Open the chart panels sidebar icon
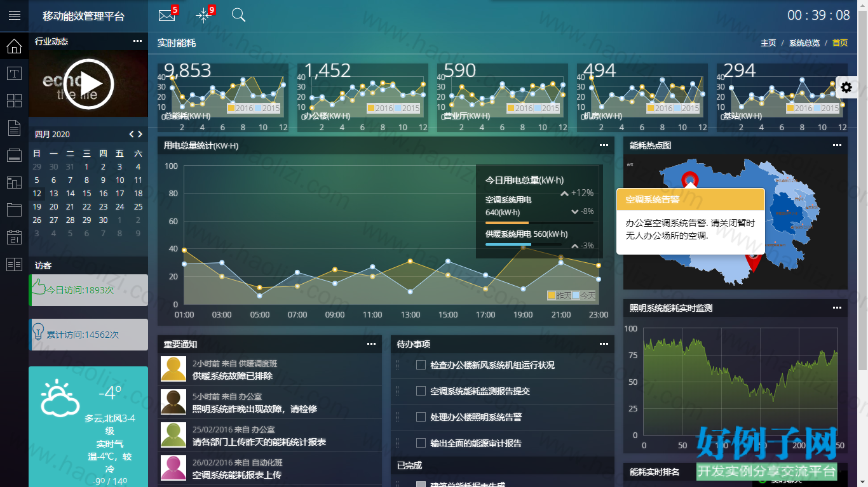 [x=14, y=183]
